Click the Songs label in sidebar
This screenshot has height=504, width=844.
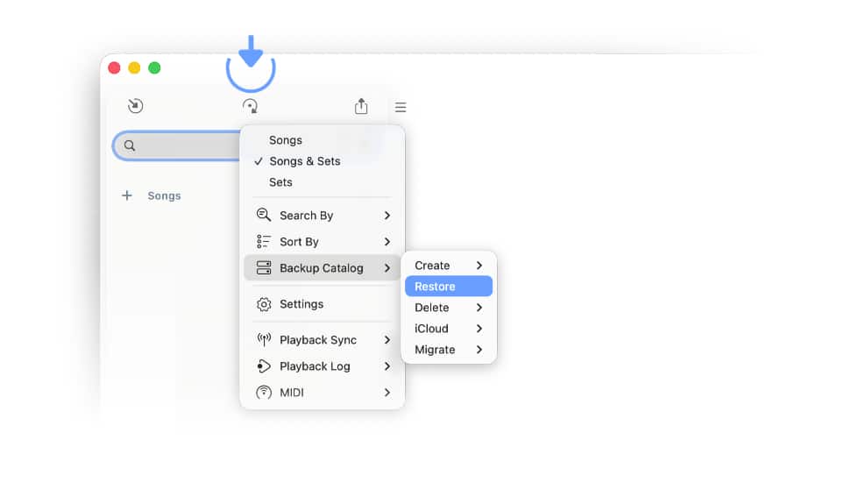click(x=164, y=196)
